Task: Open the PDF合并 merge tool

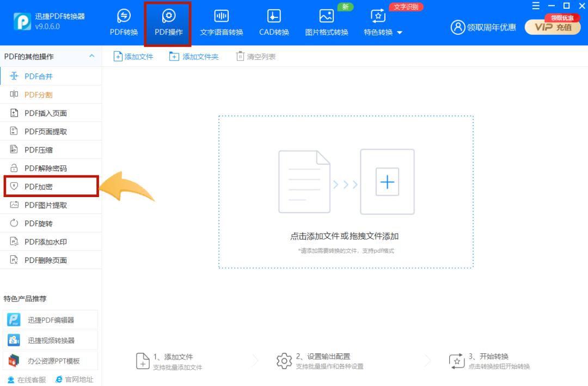Action: tap(34, 76)
